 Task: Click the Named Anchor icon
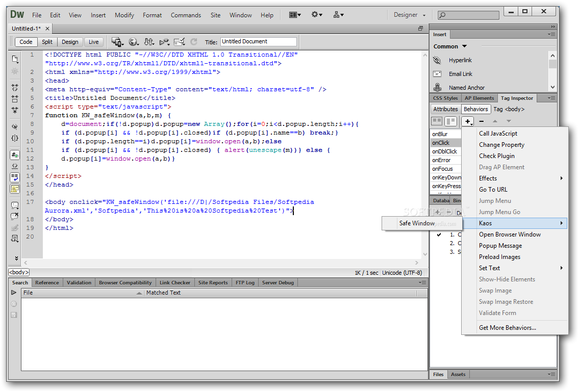[437, 88]
